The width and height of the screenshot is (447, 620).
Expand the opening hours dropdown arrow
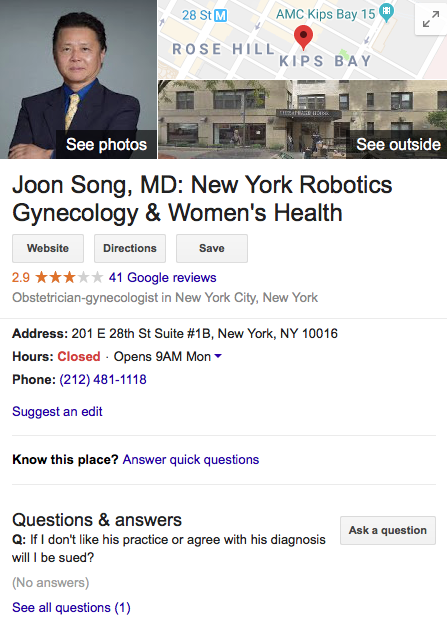click(218, 356)
